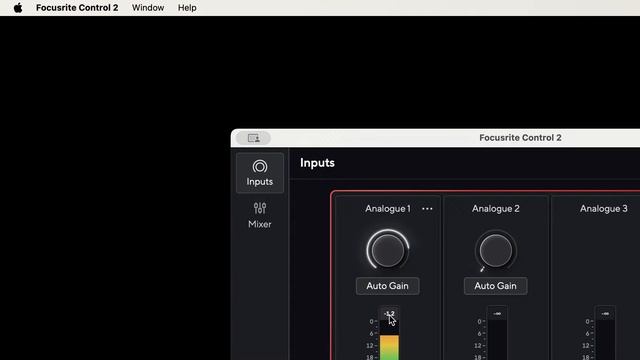Start Auto Gain for Analogue 1
The image size is (640, 360).
[x=387, y=286]
